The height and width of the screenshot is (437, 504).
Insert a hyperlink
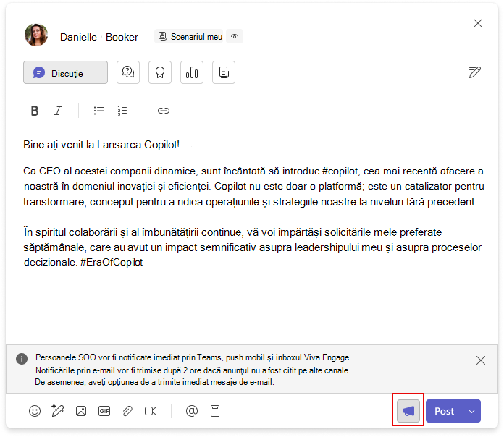163,111
